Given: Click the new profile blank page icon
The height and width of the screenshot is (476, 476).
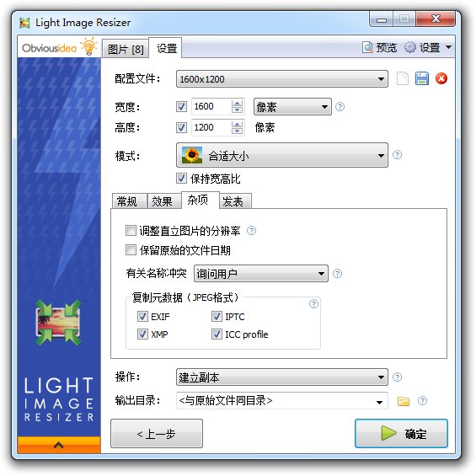Looking at the screenshot, I should pos(403,78).
